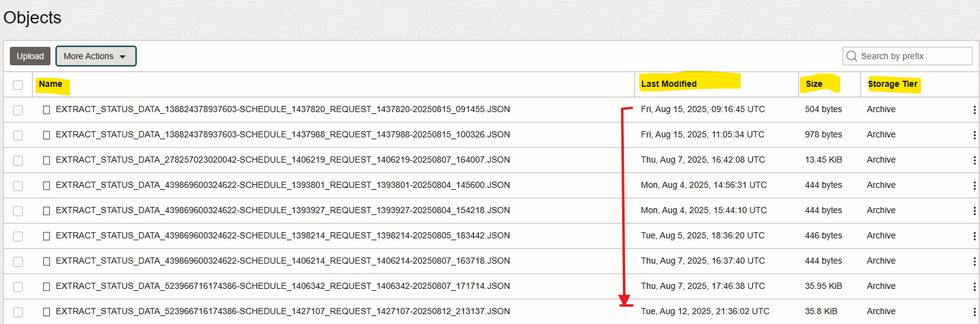The height and width of the screenshot is (324, 980).
Task: Click date 'Thu, Aug 7, 2025, 16:37:40 UTC'
Action: tap(703, 261)
